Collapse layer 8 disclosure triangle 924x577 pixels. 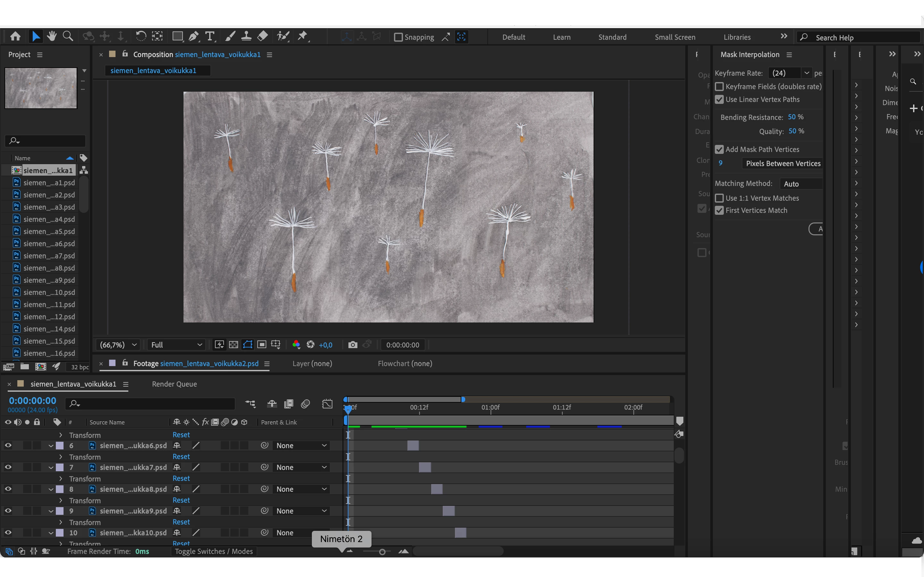tap(51, 489)
